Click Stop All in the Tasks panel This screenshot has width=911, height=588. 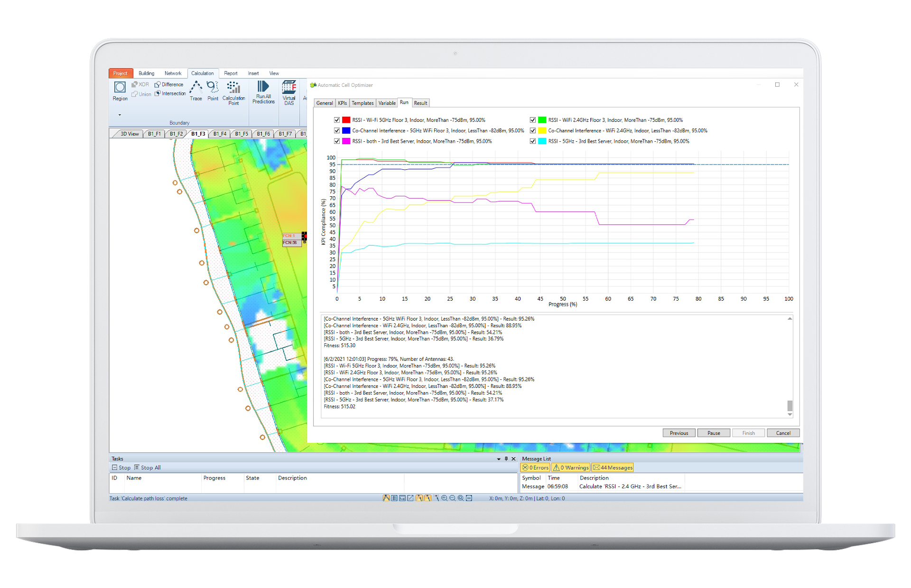(x=148, y=468)
